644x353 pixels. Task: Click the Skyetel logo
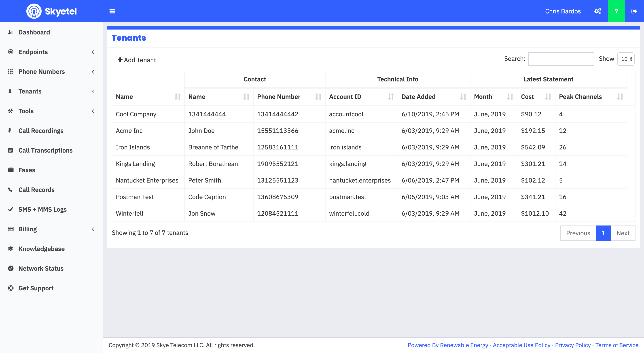click(51, 11)
